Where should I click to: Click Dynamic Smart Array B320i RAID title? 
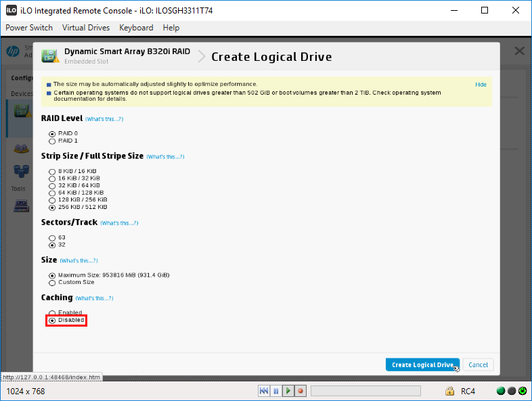[x=127, y=51]
